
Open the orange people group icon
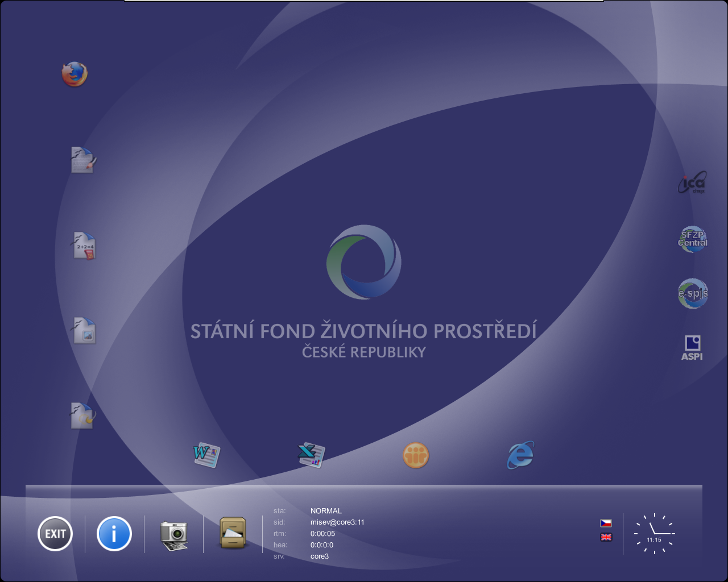416,455
